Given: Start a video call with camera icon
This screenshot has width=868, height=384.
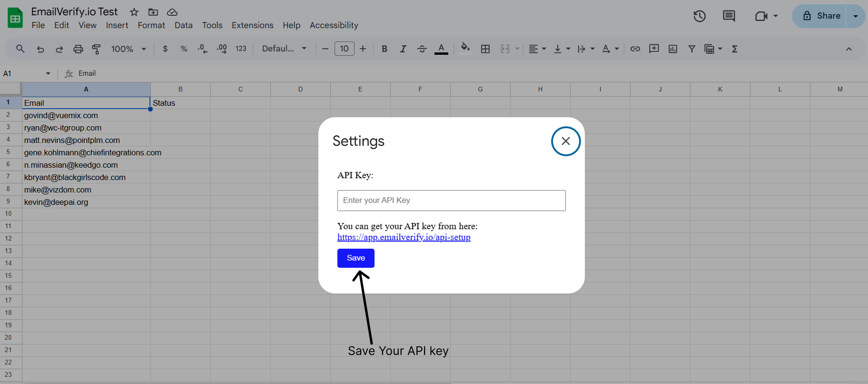Looking at the screenshot, I should [761, 16].
